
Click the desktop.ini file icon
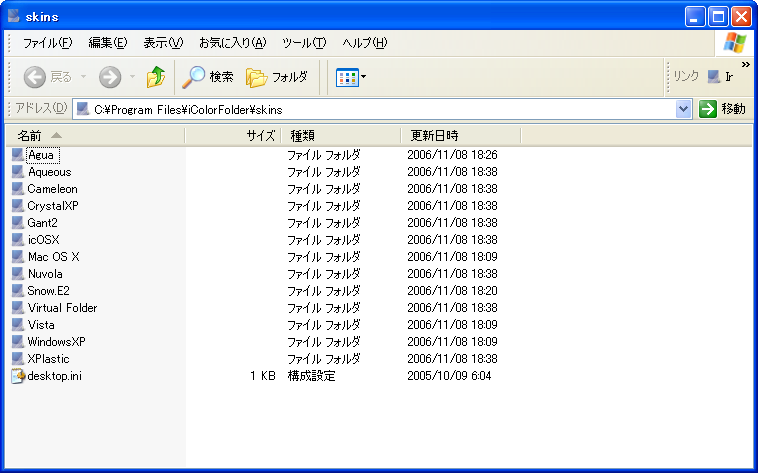point(18,376)
